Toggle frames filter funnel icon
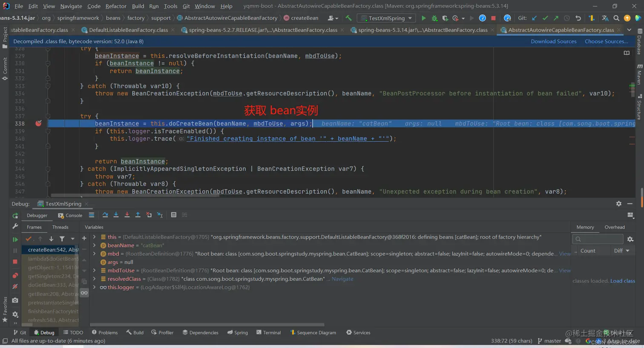This screenshot has width=644, height=348. (62, 239)
